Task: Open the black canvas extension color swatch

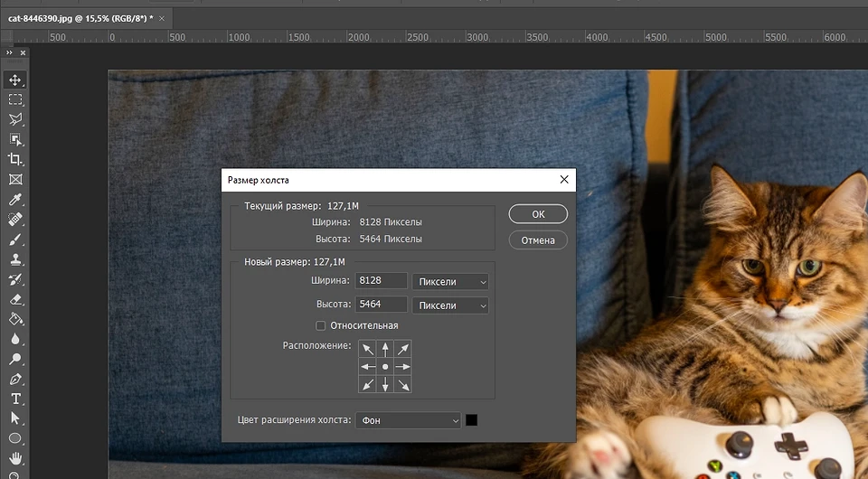Action: (x=471, y=420)
